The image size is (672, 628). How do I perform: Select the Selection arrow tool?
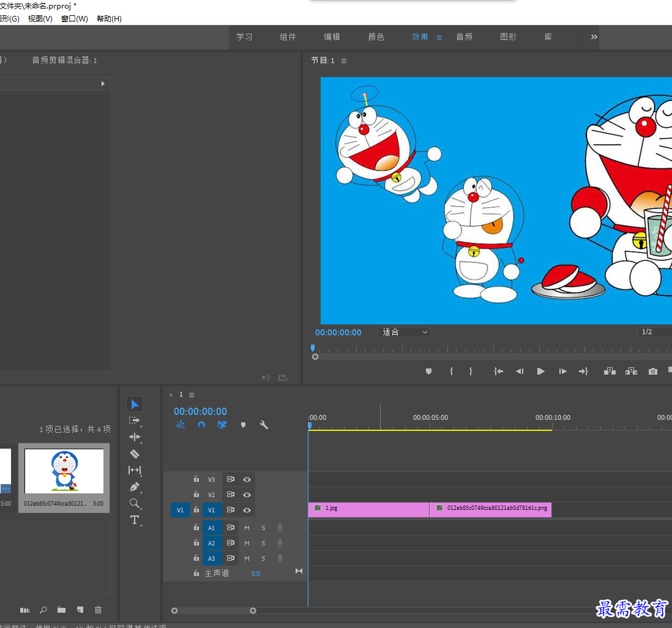coord(135,404)
